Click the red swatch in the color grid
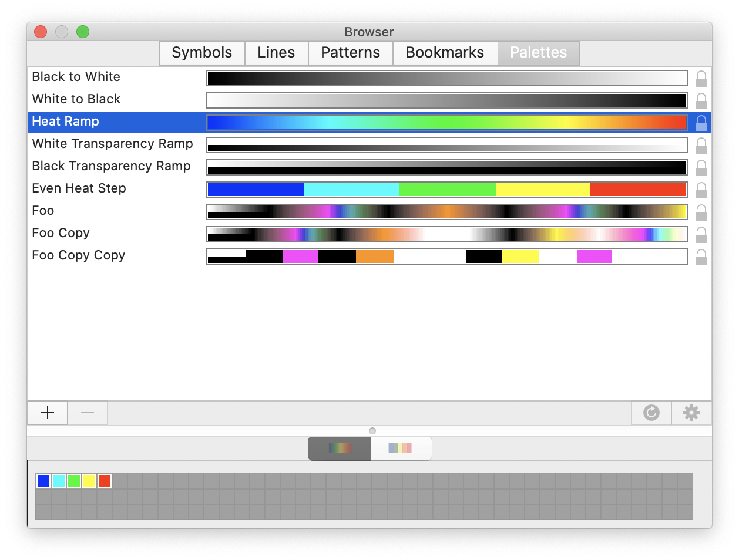 click(105, 481)
